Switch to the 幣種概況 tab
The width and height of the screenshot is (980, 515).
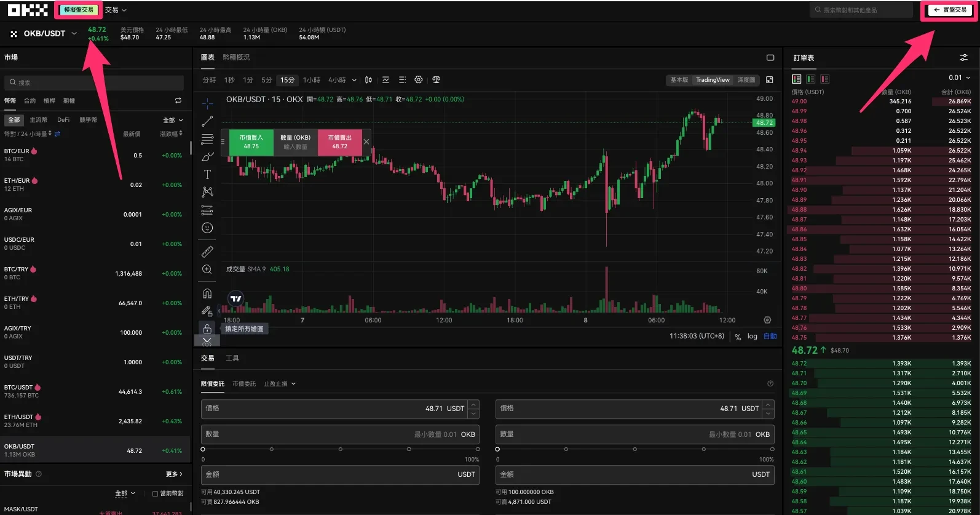(x=236, y=57)
